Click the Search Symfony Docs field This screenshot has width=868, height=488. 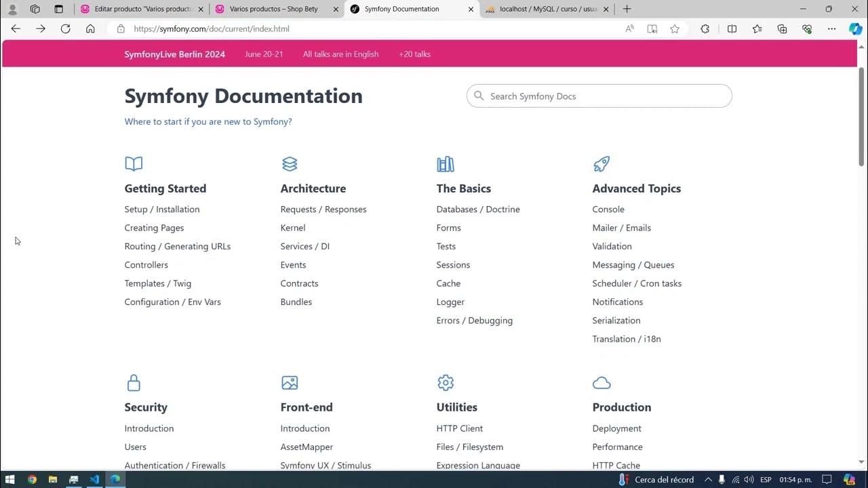(x=599, y=96)
